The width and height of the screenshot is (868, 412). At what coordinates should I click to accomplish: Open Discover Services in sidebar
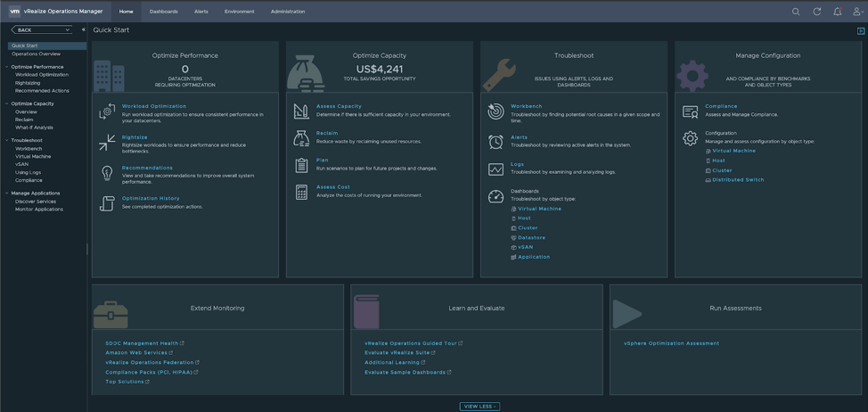(x=36, y=202)
